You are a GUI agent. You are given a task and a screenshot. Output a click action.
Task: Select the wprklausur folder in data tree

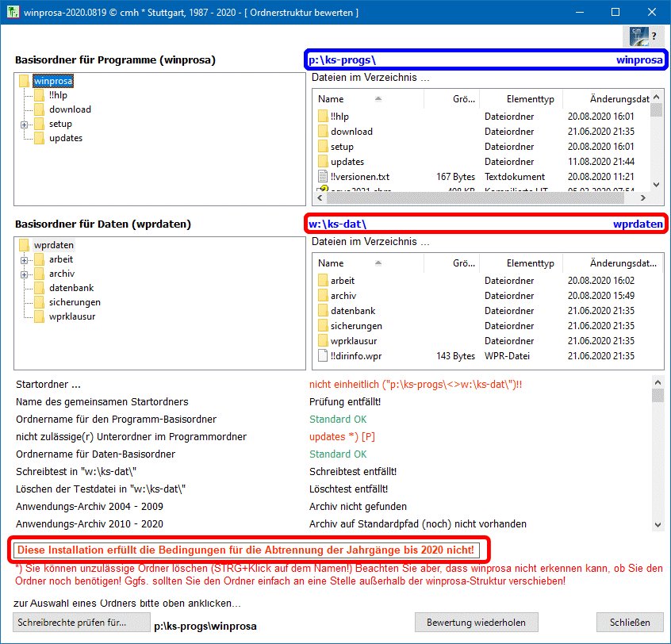pos(72,316)
